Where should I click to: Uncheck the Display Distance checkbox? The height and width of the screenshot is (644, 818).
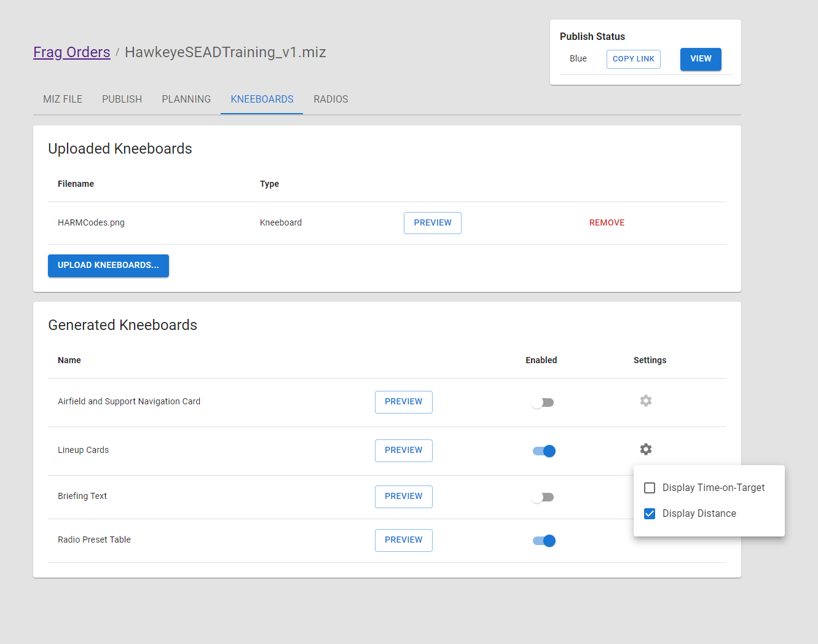click(x=650, y=514)
